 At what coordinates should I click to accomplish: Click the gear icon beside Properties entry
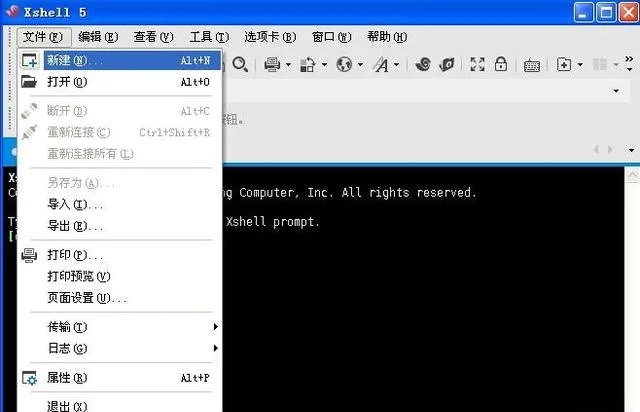coord(29,378)
